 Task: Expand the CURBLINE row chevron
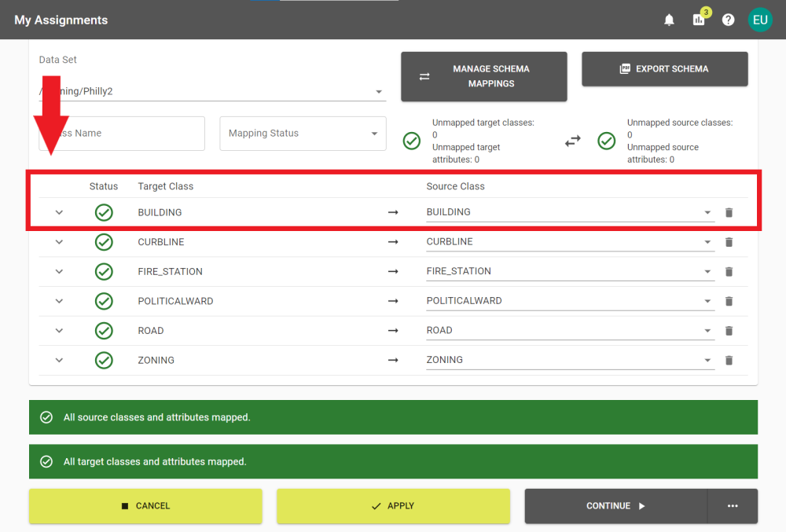[59, 242]
